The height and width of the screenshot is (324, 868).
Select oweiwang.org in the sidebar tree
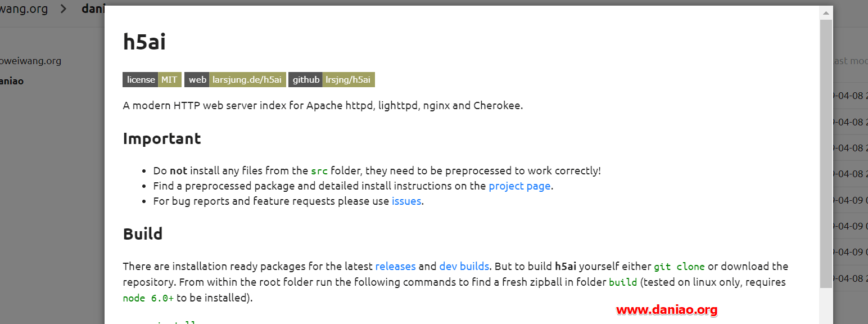click(x=30, y=61)
